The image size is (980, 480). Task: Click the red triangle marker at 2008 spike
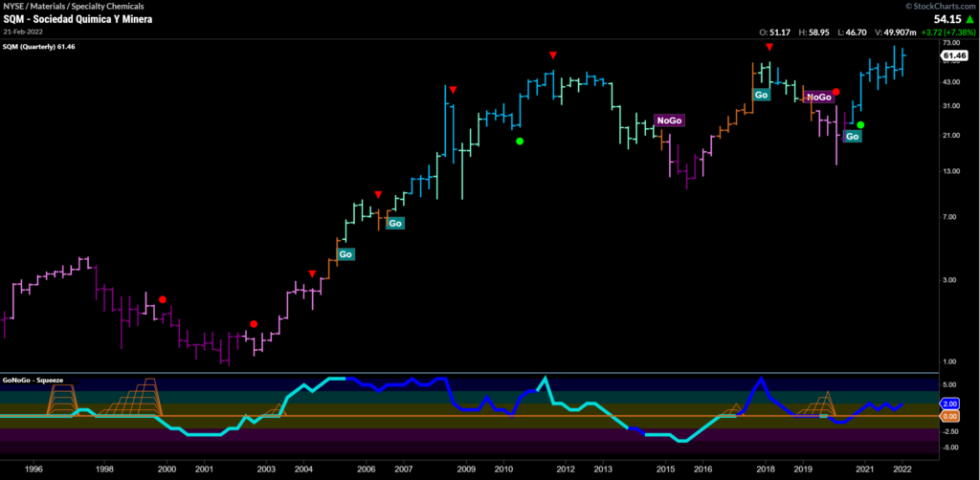(x=453, y=90)
